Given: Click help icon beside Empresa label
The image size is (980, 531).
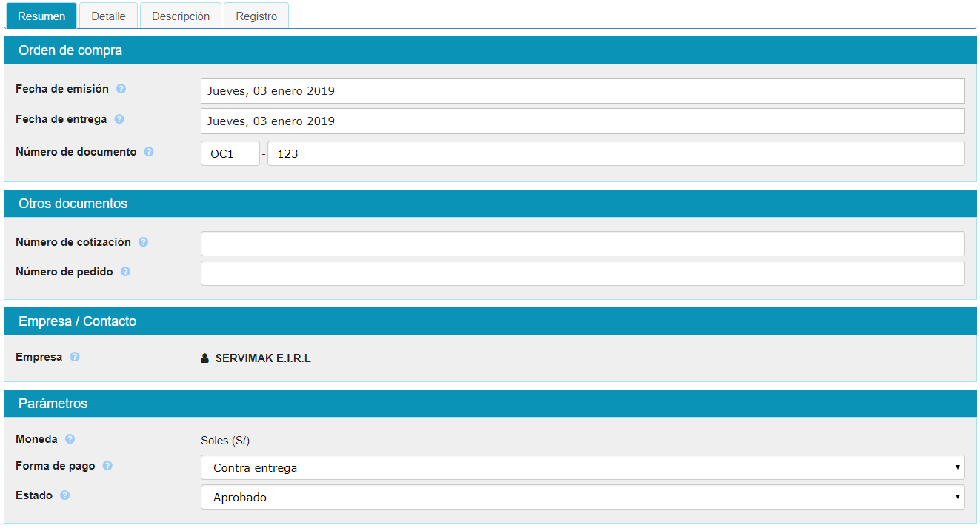Looking at the screenshot, I should 75,357.
